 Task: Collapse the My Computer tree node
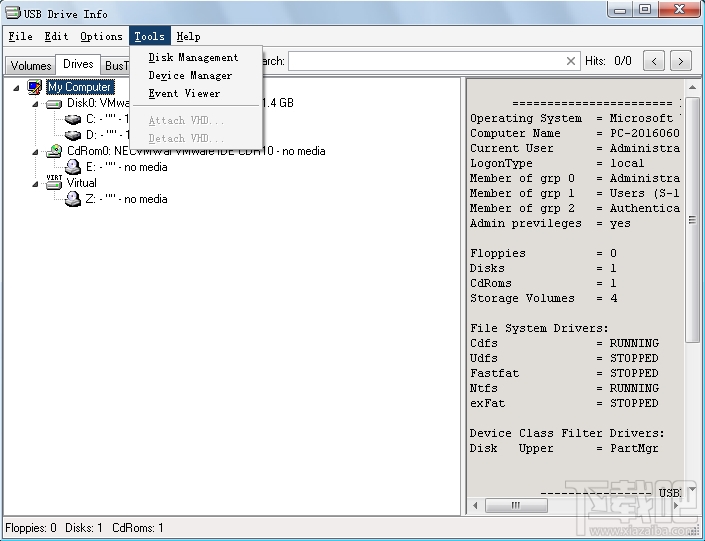tap(16, 88)
